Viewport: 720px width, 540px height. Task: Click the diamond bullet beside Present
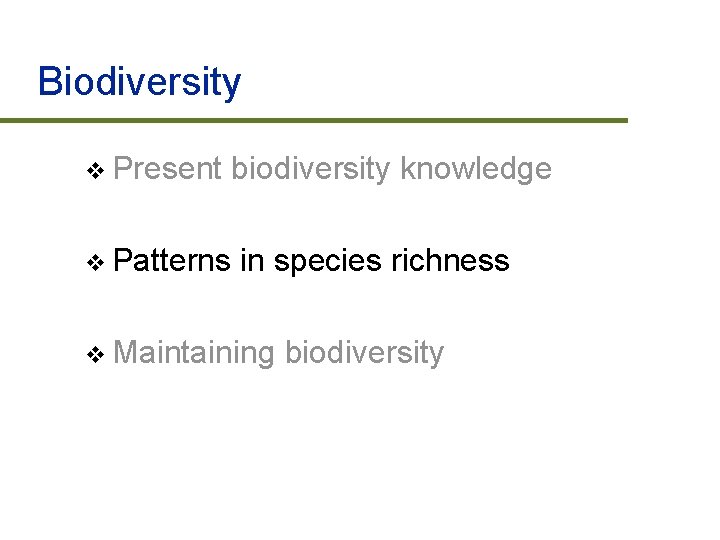pyautogui.click(x=96, y=171)
